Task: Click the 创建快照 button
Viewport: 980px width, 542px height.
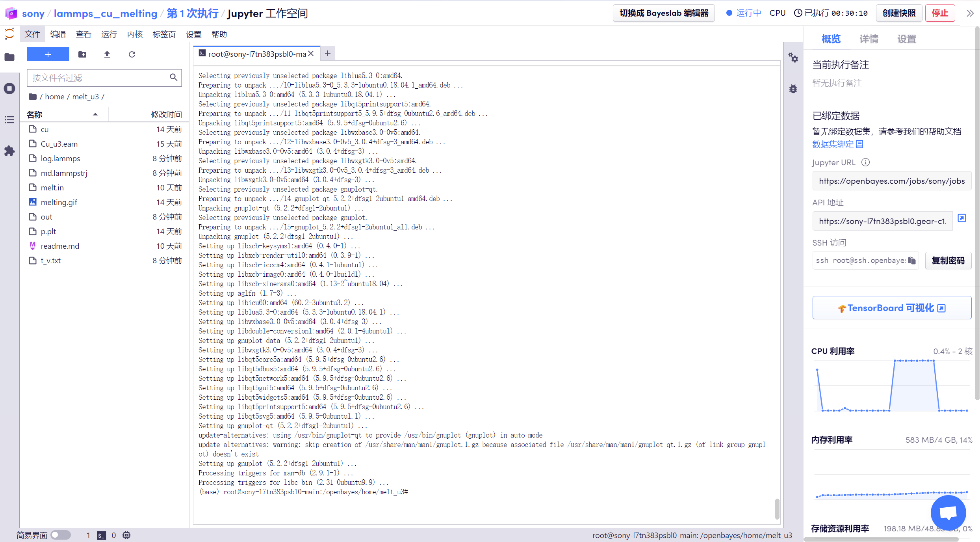Action: coord(898,13)
